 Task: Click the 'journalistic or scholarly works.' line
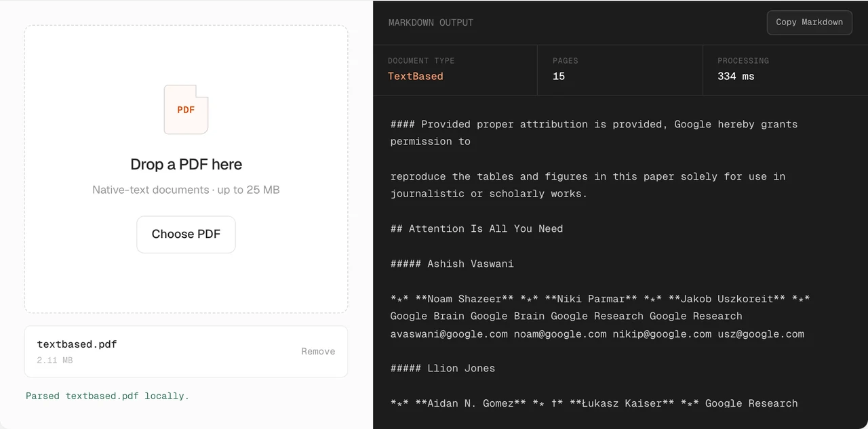coord(489,195)
